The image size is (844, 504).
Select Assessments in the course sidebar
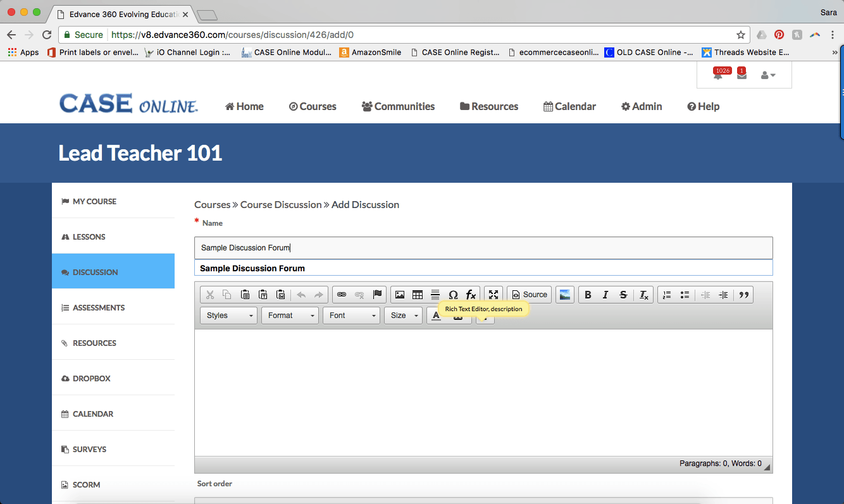[99, 307]
